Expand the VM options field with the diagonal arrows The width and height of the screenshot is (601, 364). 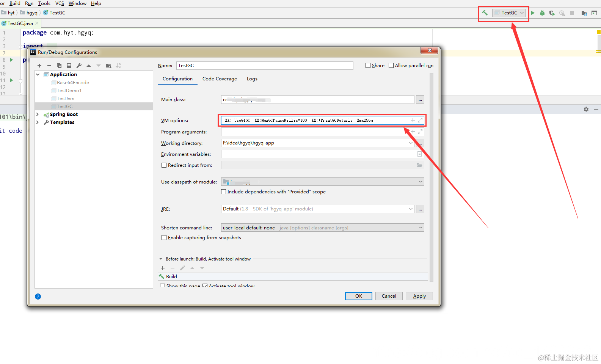coord(420,120)
